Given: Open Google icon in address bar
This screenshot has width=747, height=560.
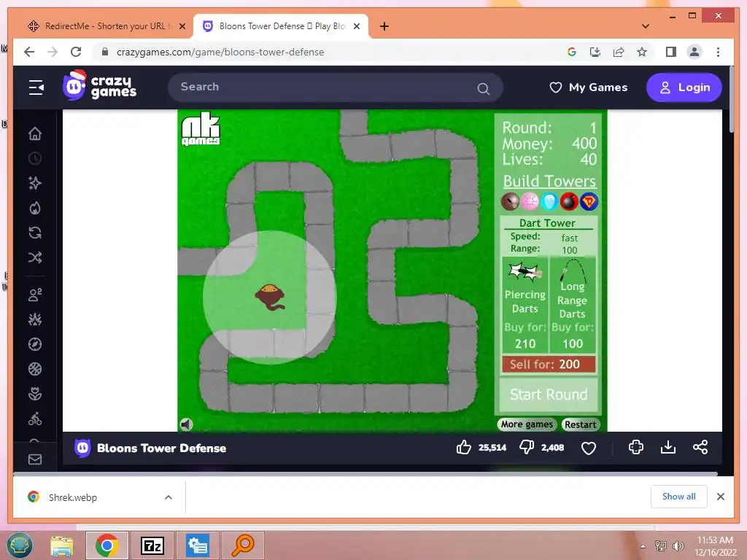Looking at the screenshot, I should pos(572,52).
